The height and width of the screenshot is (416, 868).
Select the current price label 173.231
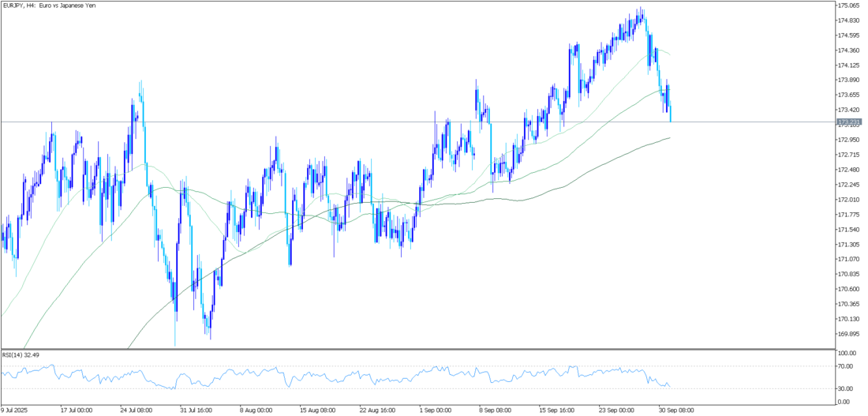pyautogui.click(x=849, y=122)
